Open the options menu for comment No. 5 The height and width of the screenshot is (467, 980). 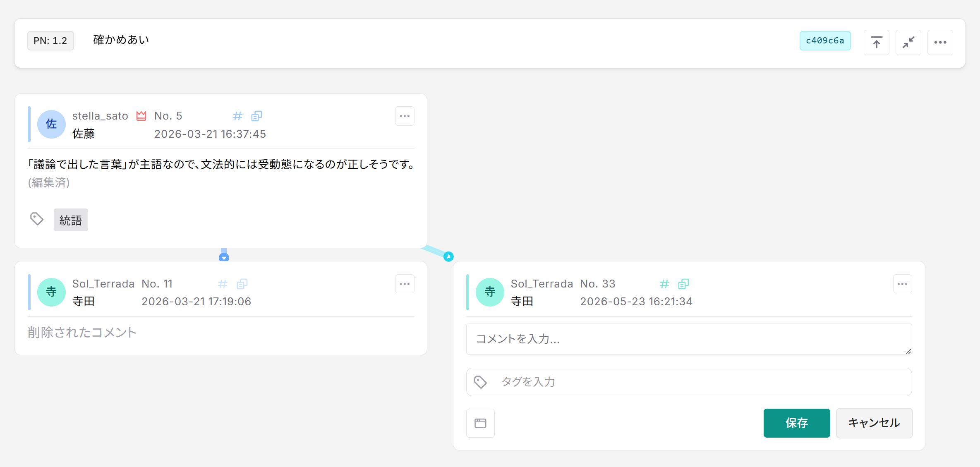[405, 116]
